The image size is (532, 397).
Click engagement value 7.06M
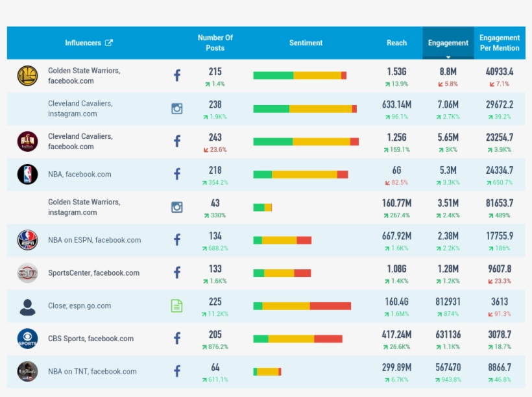pyautogui.click(x=448, y=104)
